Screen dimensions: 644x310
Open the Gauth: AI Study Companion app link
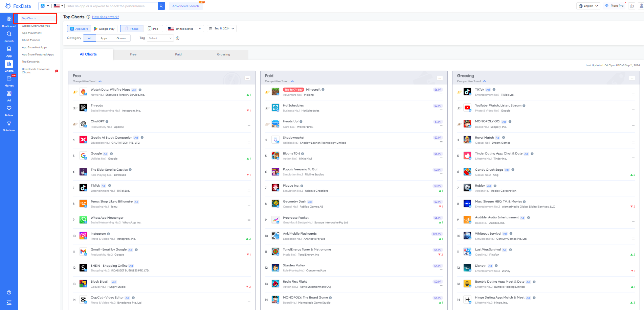tap(111, 138)
